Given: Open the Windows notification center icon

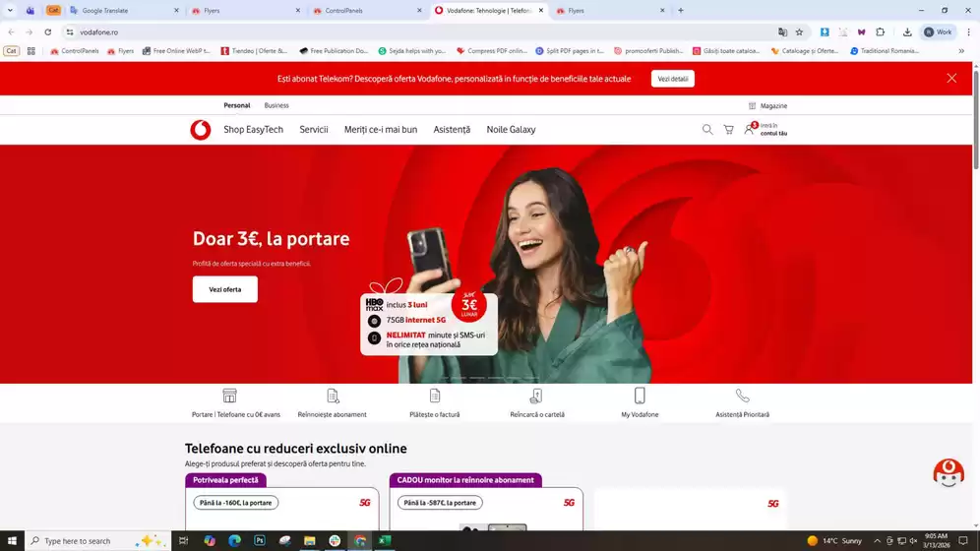Looking at the screenshot, I should coord(963,541).
